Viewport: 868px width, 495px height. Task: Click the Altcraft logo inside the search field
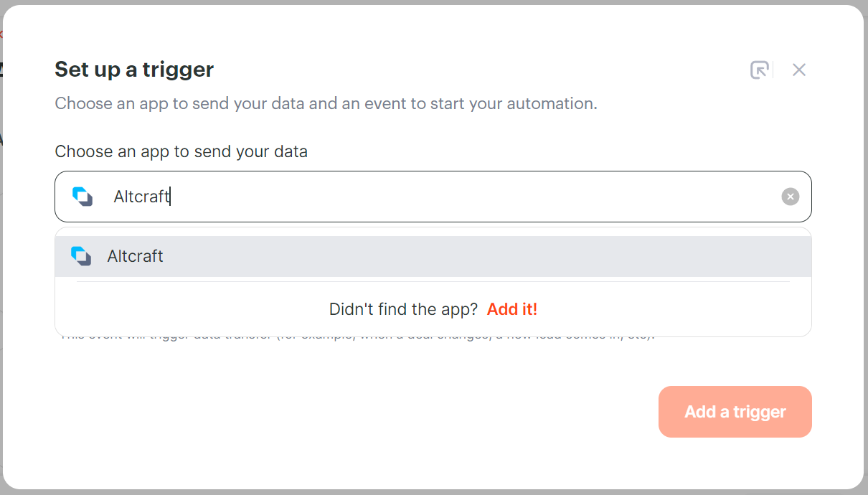(82, 197)
